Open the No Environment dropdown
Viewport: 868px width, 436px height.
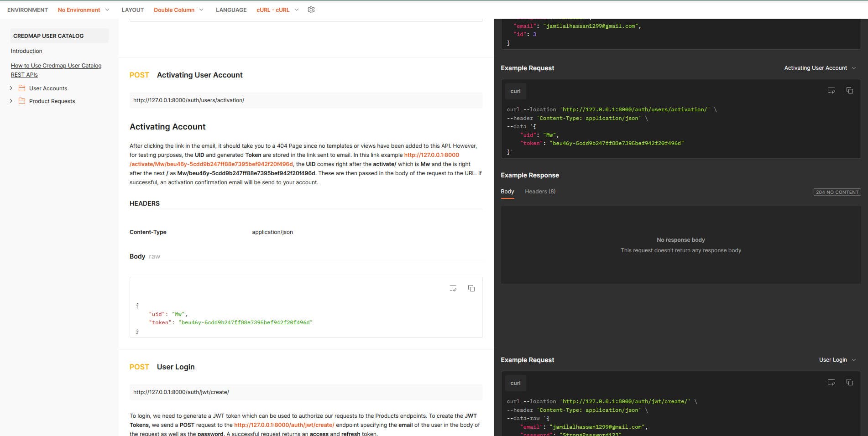pos(84,10)
